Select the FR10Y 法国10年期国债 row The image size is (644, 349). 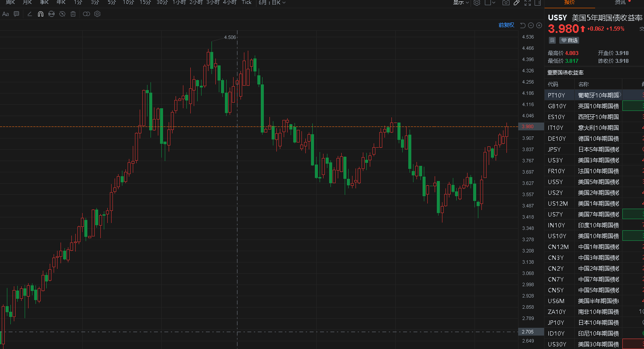tap(594, 171)
